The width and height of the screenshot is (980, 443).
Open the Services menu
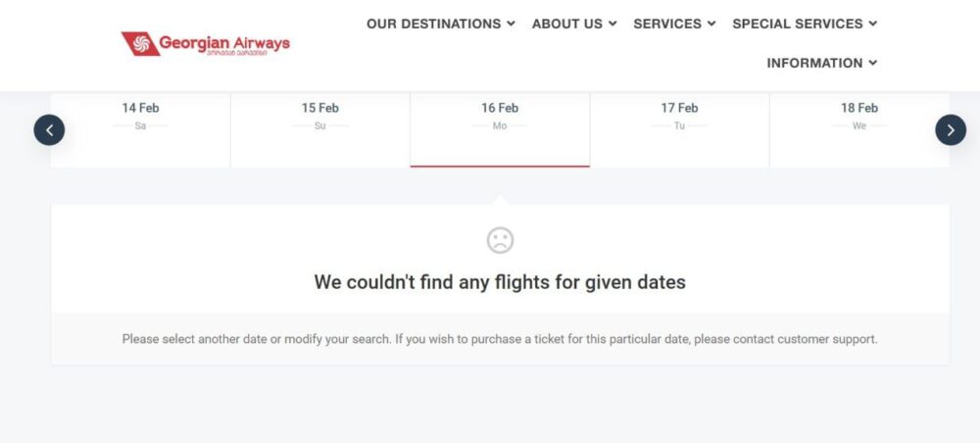click(667, 24)
